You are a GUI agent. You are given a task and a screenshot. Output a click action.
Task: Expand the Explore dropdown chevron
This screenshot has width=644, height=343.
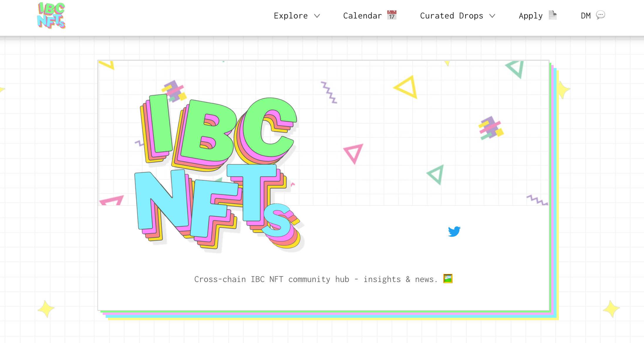click(x=317, y=16)
